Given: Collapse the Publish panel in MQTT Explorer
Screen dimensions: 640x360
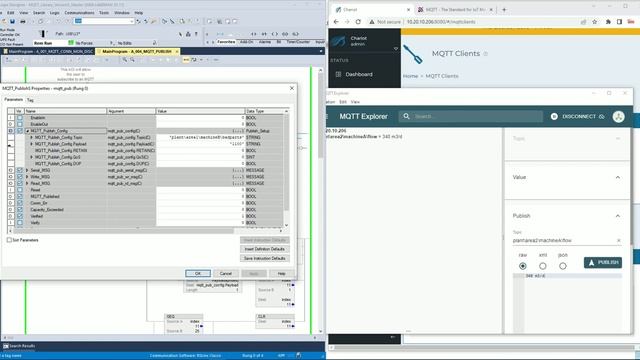Looking at the screenshot, I should tap(618, 216).
